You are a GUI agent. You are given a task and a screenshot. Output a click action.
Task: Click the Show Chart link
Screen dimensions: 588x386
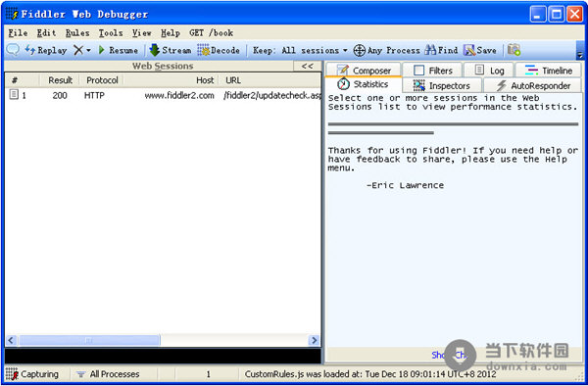coord(449,355)
